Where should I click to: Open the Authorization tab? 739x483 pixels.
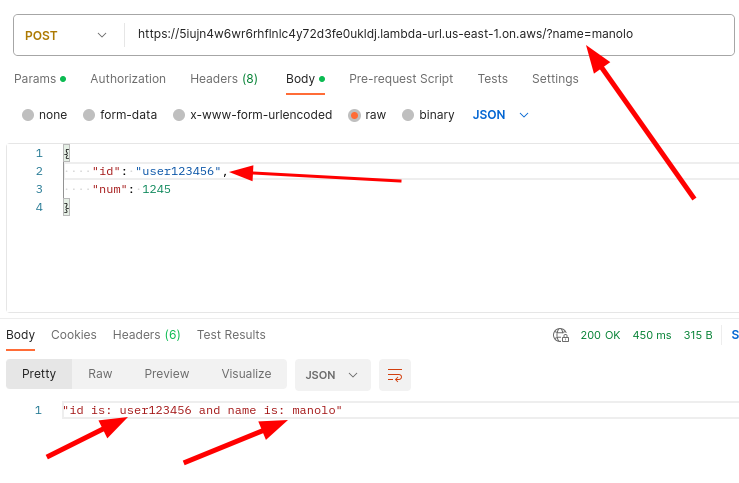pos(128,79)
